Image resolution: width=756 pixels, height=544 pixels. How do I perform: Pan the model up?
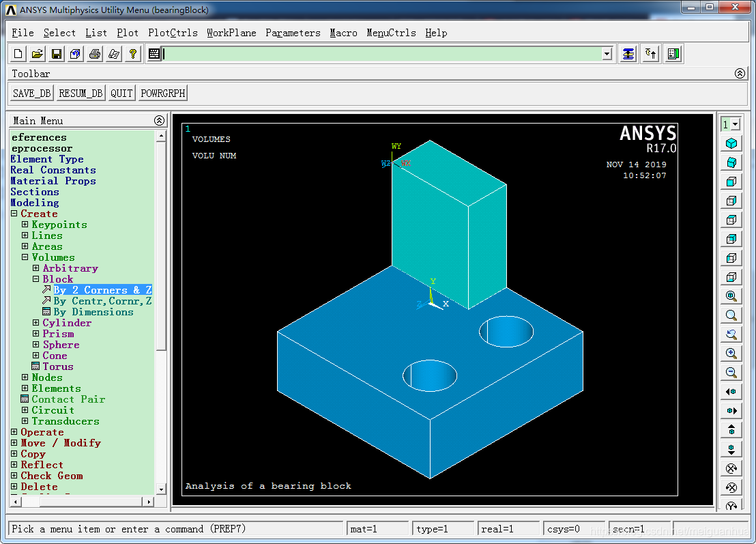coord(731,430)
